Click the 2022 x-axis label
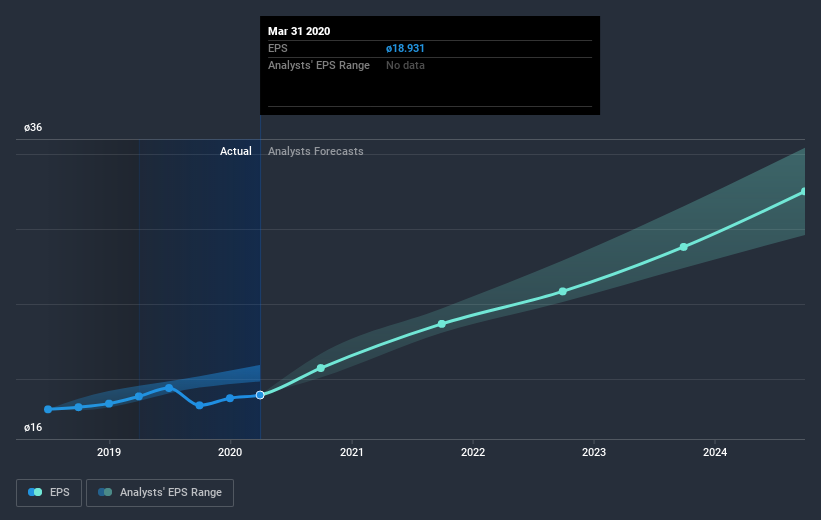 pyautogui.click(x=473, y=452)
